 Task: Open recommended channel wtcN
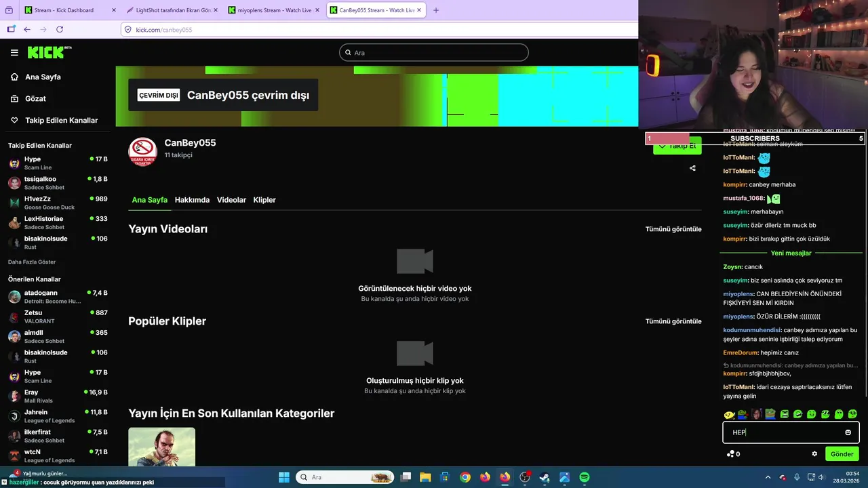(x=58, y=455)
